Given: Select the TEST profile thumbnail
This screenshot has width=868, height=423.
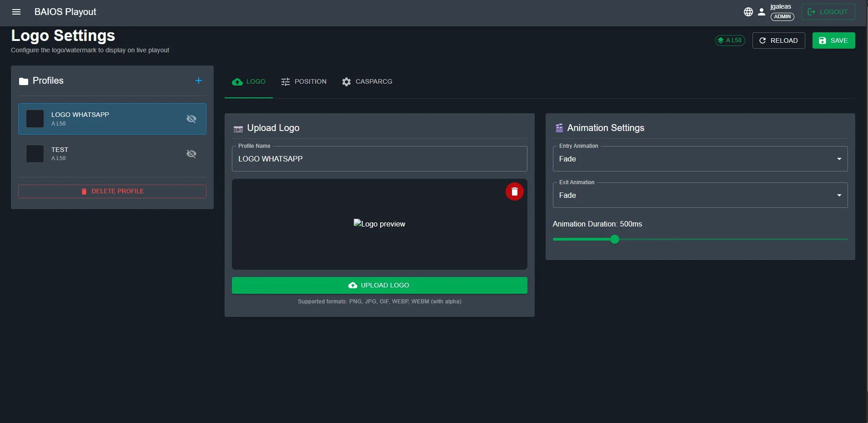Looking at the screenshot, I should pyautogui.click(x=35, y=154).
